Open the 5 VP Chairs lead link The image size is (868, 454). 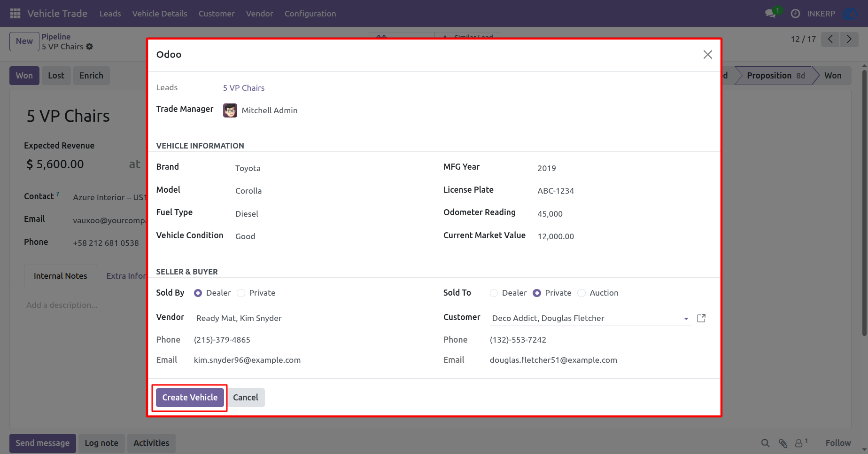[x=244, y=88]
